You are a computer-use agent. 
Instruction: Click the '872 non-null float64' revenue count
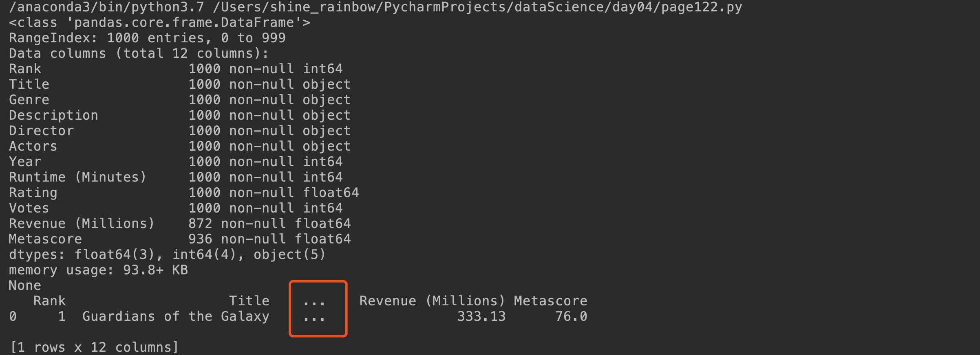tap(269, 224)
